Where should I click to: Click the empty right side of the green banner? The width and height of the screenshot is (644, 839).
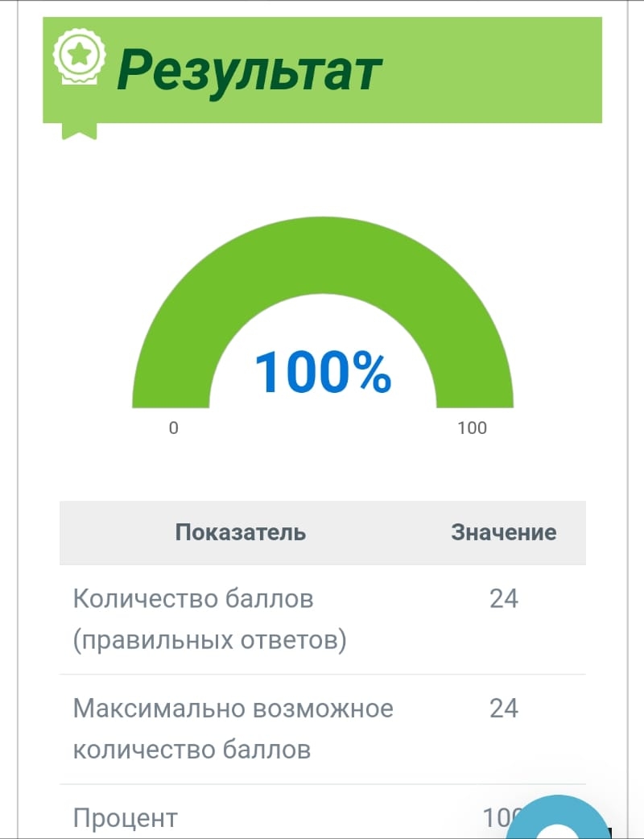tap(499, 70)
